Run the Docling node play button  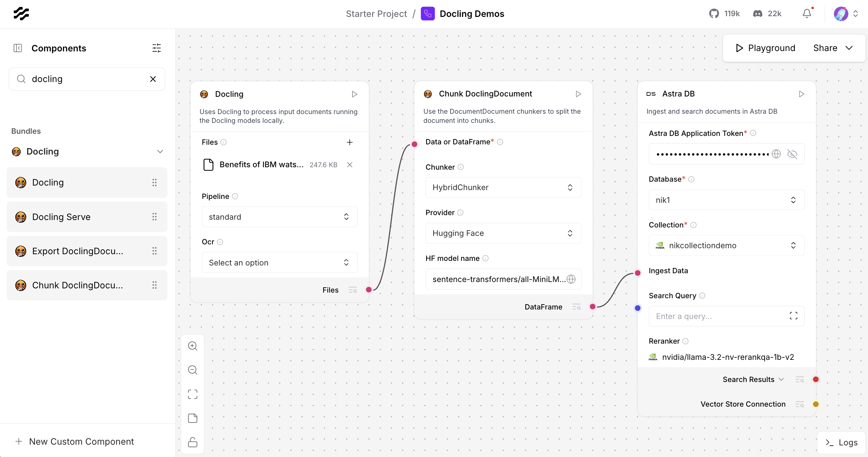355,94
